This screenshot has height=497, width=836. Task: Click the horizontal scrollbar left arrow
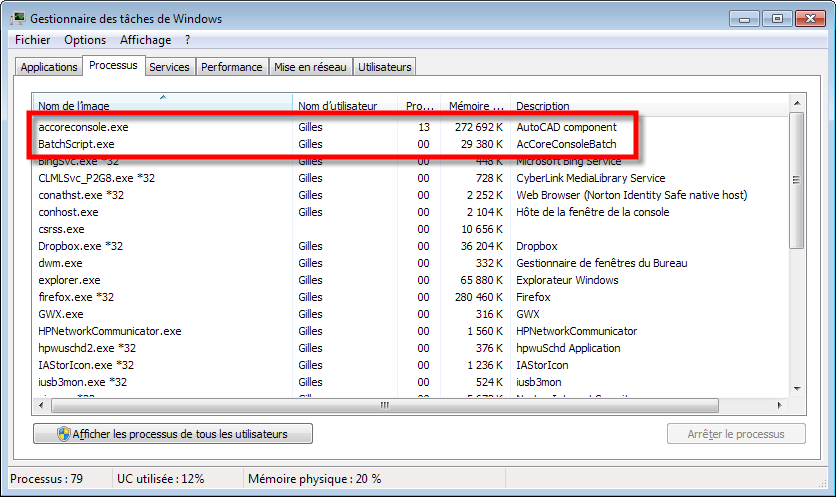tap(42, 405)
